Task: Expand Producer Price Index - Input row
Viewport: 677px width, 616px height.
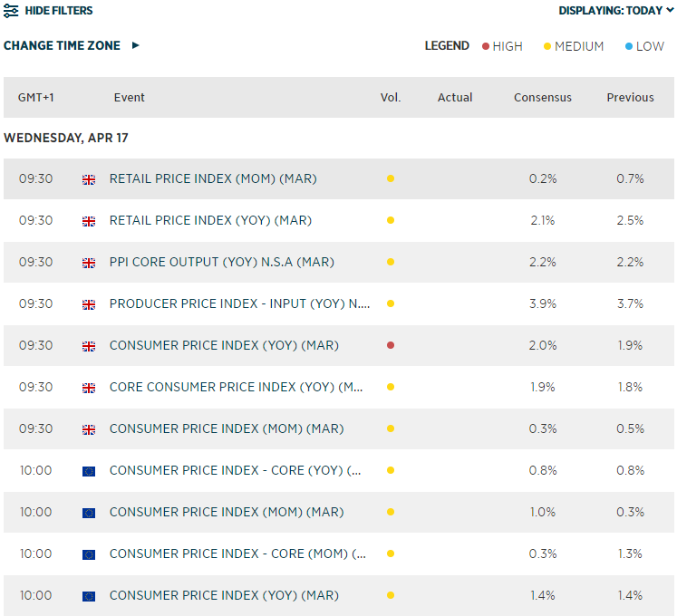Action: [239, 303]
